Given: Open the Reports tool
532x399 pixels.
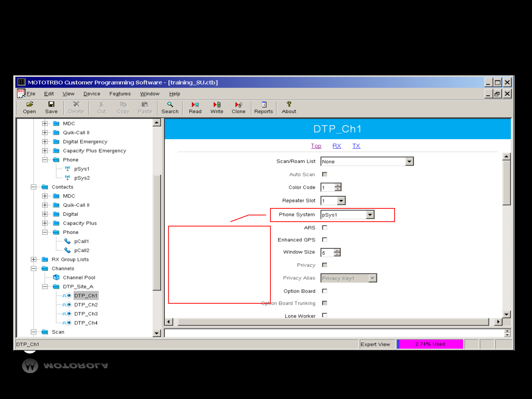Looking at the screenshot, I should [x=263, y=108].
